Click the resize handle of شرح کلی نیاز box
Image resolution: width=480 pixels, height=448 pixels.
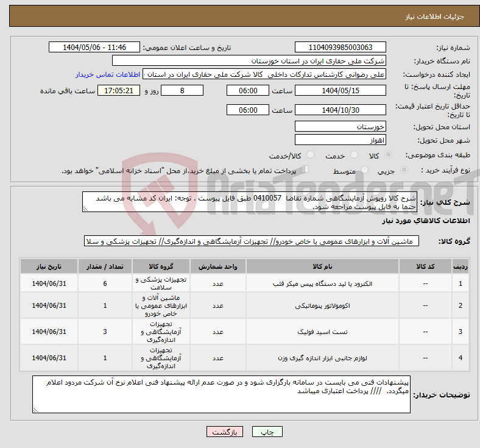click(x=85, y=209)
